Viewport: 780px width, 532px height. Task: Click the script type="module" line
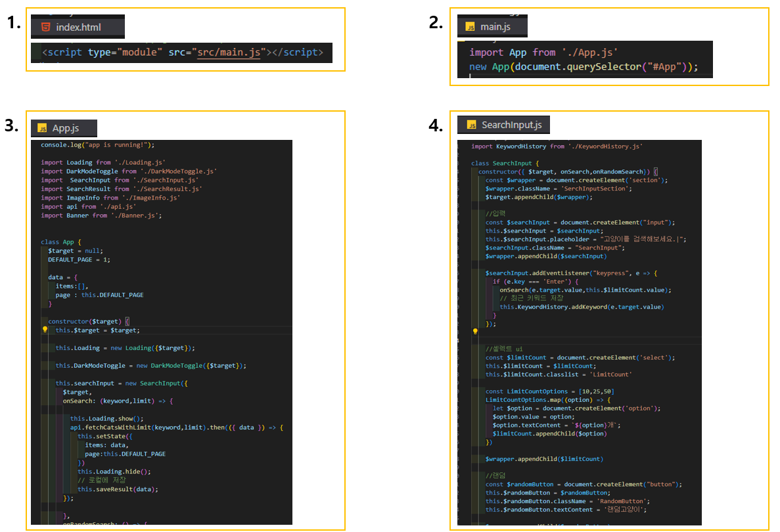pos(183,52)
